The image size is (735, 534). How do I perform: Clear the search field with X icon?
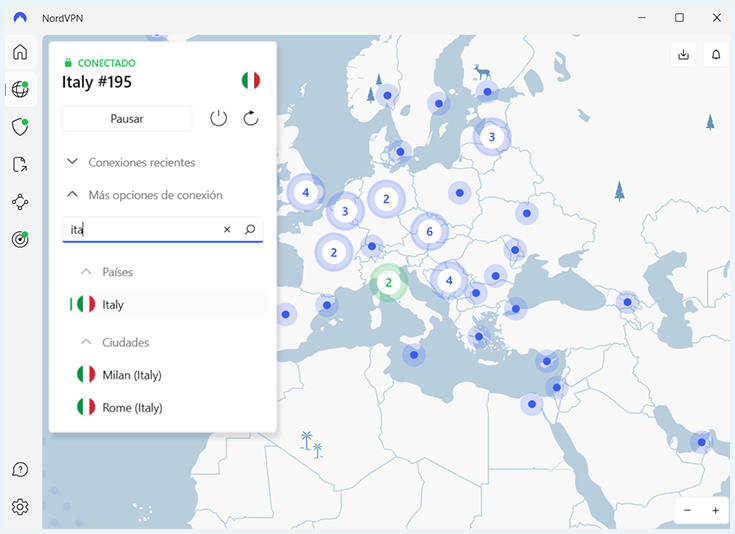tap(227, 229)
